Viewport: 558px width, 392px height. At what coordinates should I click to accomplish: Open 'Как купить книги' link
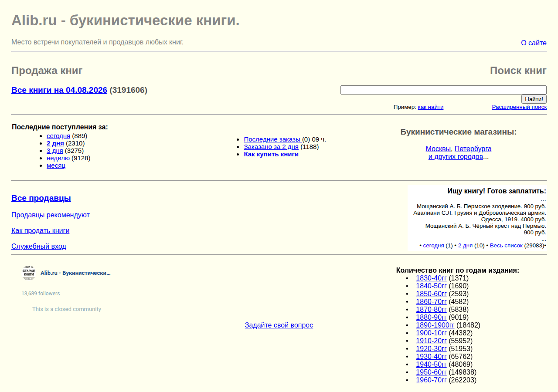(271, 154)
